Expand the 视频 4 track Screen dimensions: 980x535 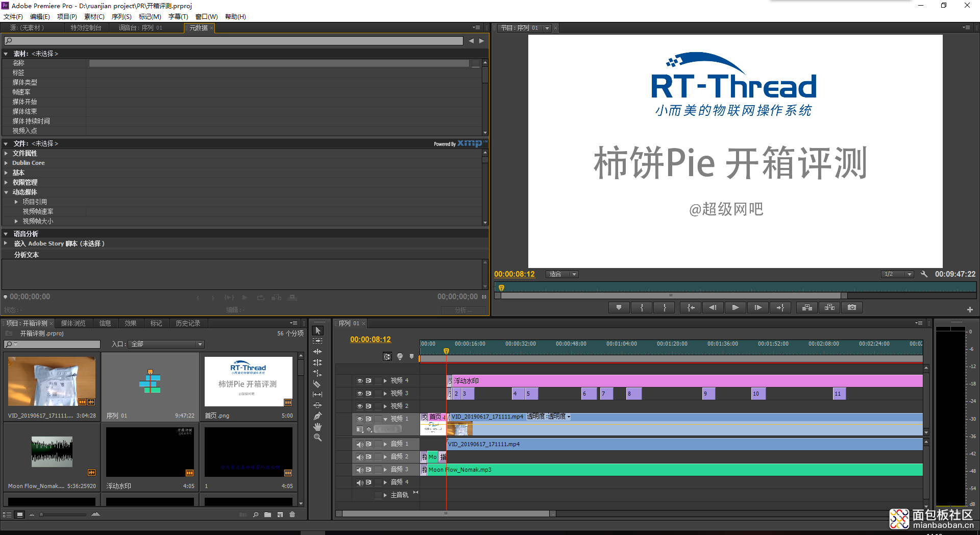coord(385,381)
